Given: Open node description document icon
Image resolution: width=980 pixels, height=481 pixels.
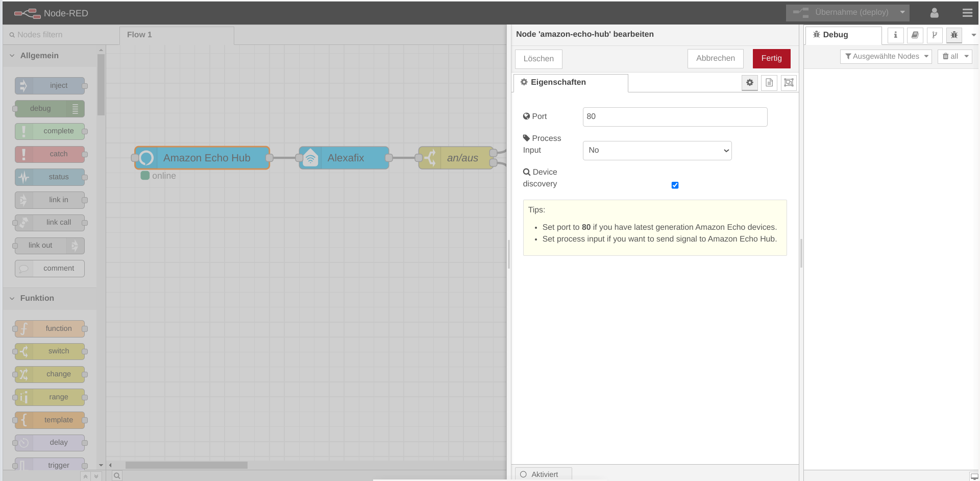Looking at the screenshot, I should click(x=769, y=83).
